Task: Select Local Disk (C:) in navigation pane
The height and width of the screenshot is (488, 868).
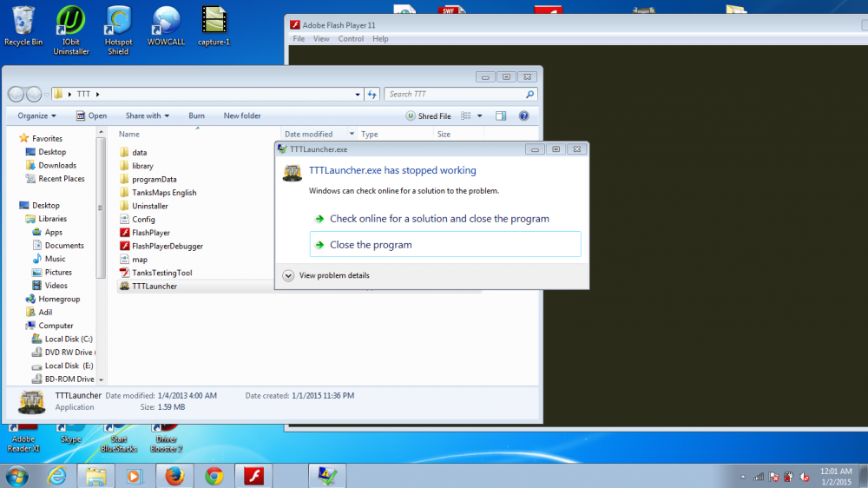Action: pyautogui.click(x=69, y=339)
